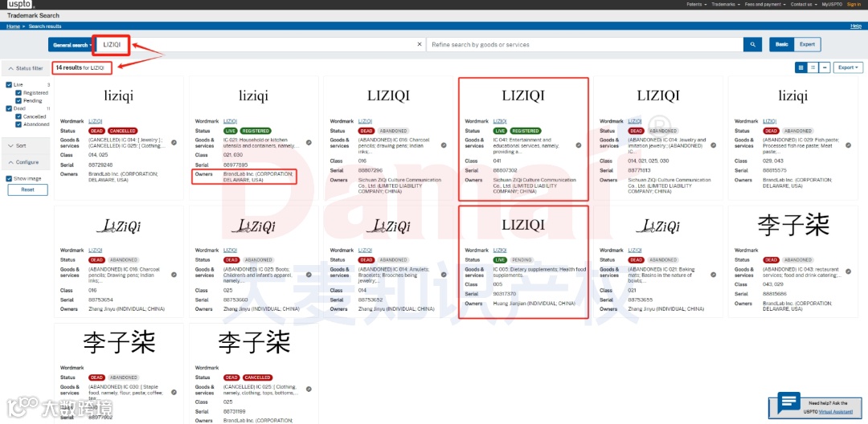
Task: Open the Trademarks menu dropdown
Action: click(726, 5)
